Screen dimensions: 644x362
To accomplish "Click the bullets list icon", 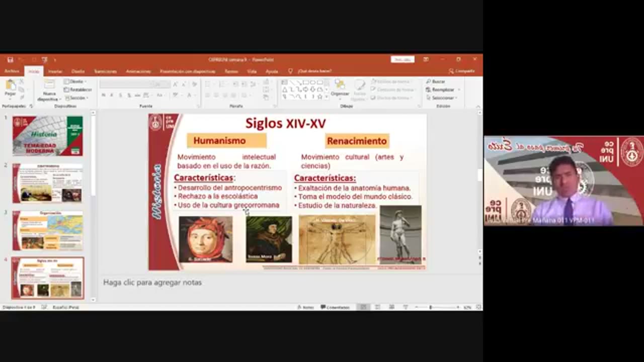I will [x=208, y=84].
